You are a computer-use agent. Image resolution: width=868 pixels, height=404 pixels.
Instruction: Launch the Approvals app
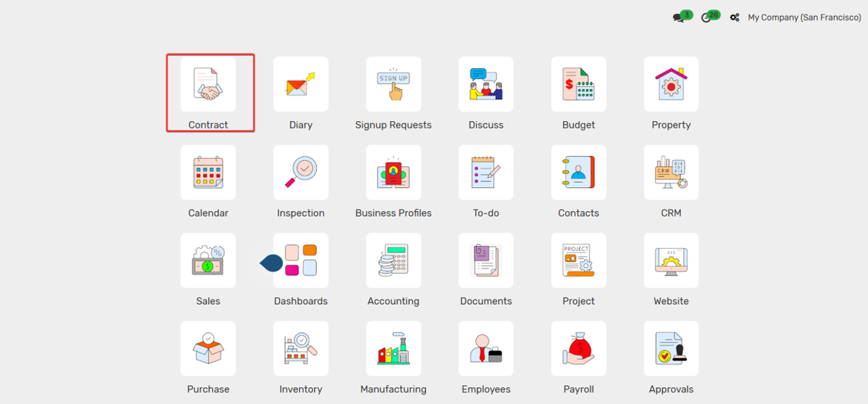pyautogui.click(x=671, y=349)
